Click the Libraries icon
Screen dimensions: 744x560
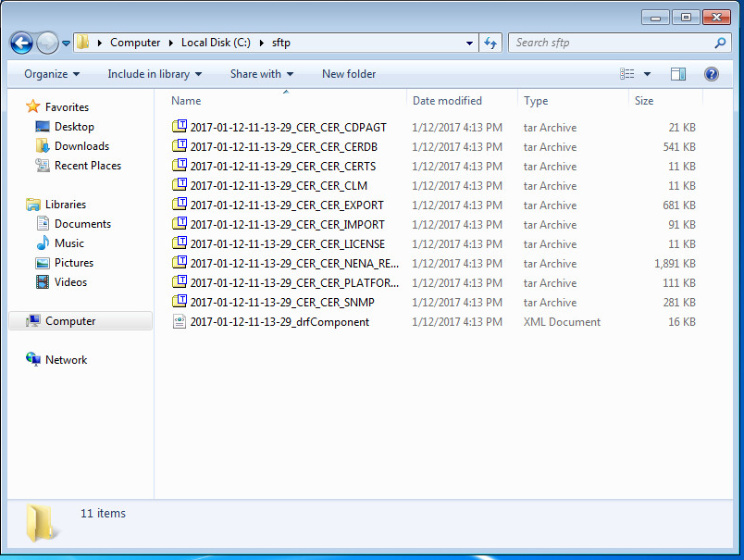point(33,205)
